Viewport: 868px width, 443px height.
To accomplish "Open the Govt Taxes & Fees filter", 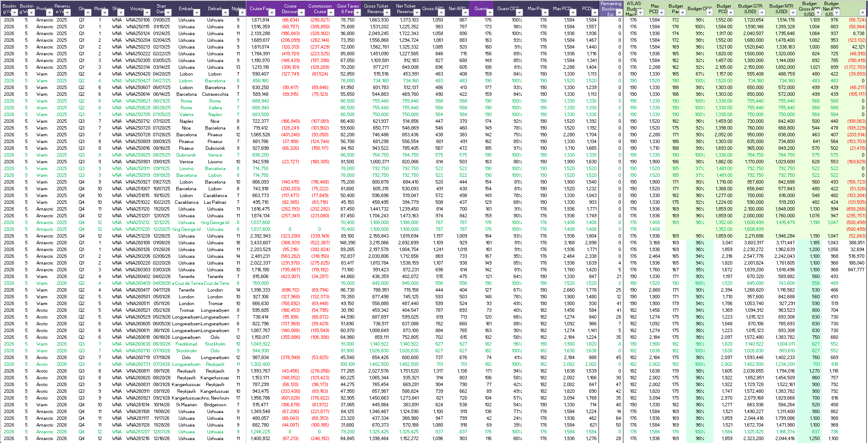I will coord(357,13).
